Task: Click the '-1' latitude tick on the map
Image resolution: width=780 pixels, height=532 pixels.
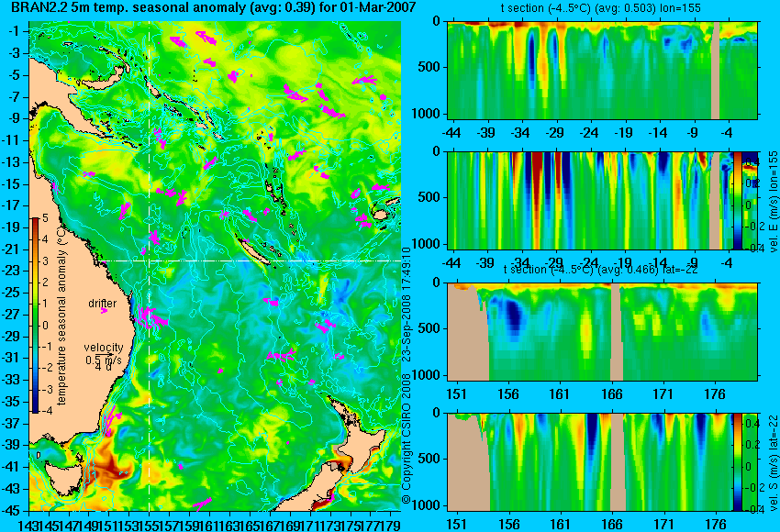Action: [15, 31]
